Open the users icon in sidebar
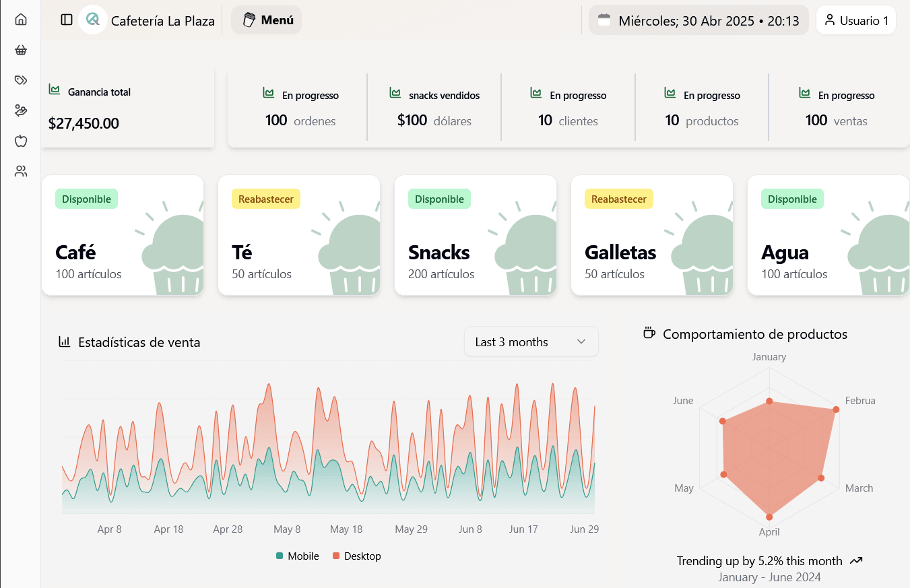 (x=21, y=171)
